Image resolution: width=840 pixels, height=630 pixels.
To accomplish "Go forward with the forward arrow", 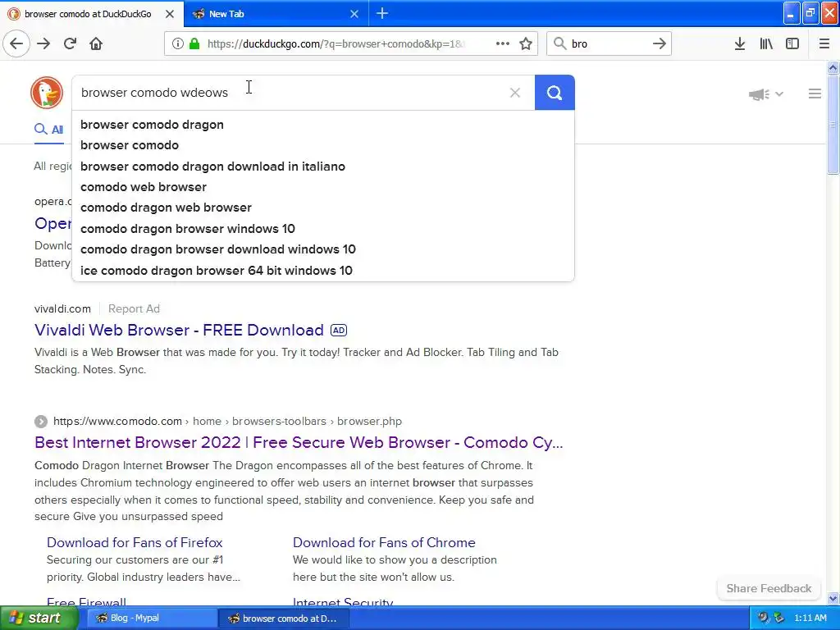I will (x=43, y=43).
